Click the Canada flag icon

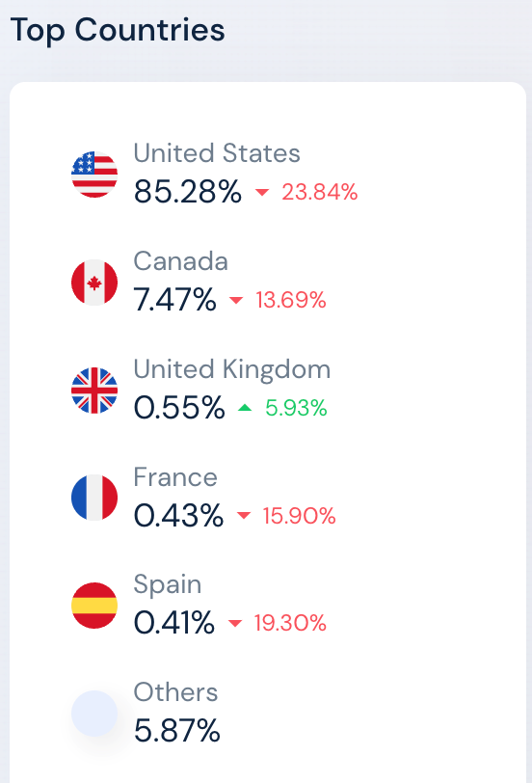coord(94,283)
